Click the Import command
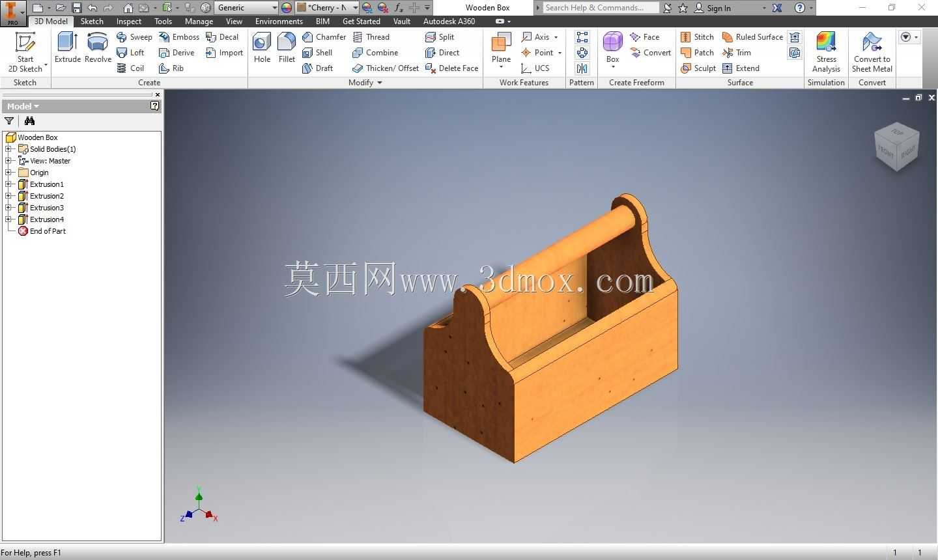The height and width of the screenshot is (560, 938). pos(224,53)
